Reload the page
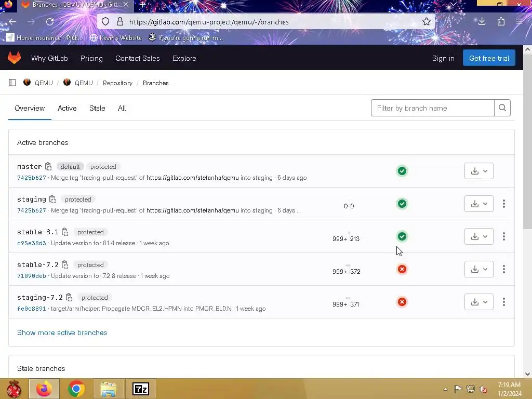Screen dimensions: 532x399 (x=50, y=22)
